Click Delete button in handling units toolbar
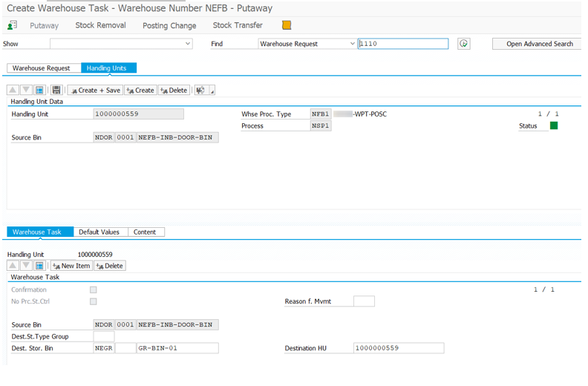This screenshot has width=588, height=386. [x=174, y=90]
